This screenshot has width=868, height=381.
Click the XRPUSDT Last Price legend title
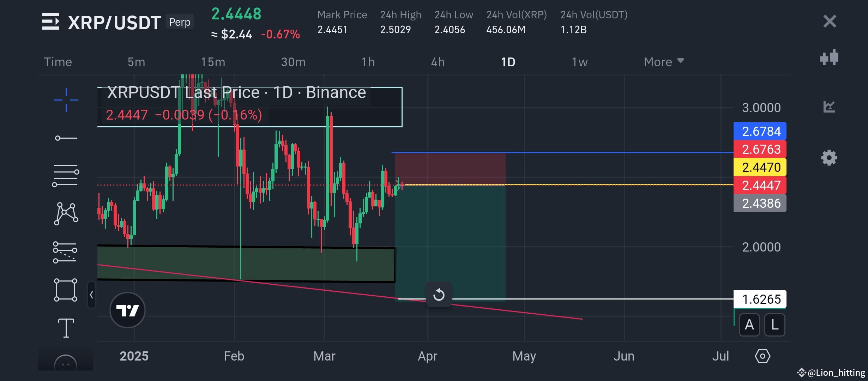coord(236,92)
